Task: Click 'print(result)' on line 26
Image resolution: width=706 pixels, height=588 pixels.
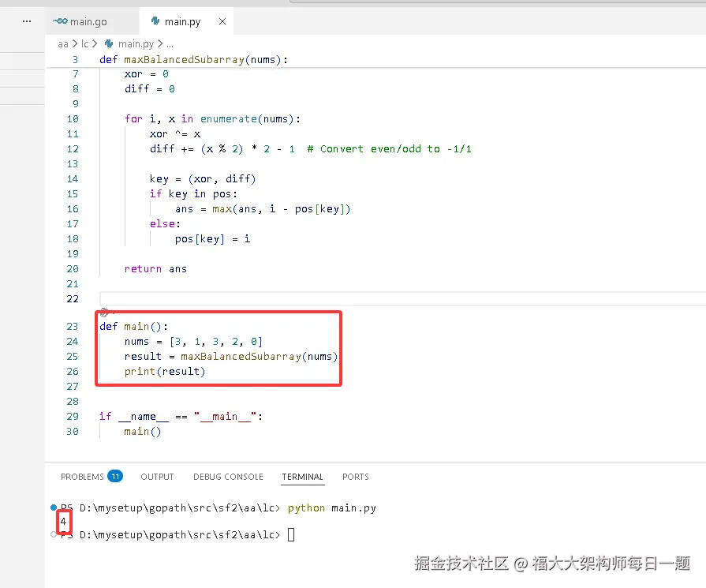Action: click(165, 371)
